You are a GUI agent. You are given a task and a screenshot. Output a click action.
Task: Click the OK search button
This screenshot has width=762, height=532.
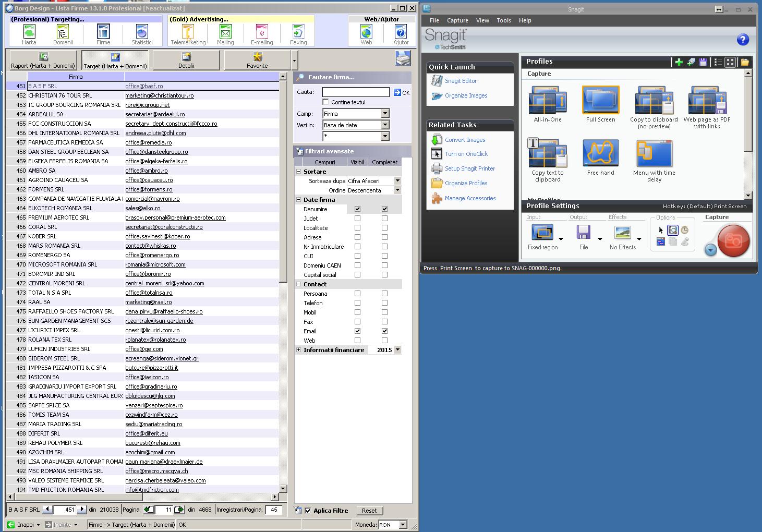point(402,92)
